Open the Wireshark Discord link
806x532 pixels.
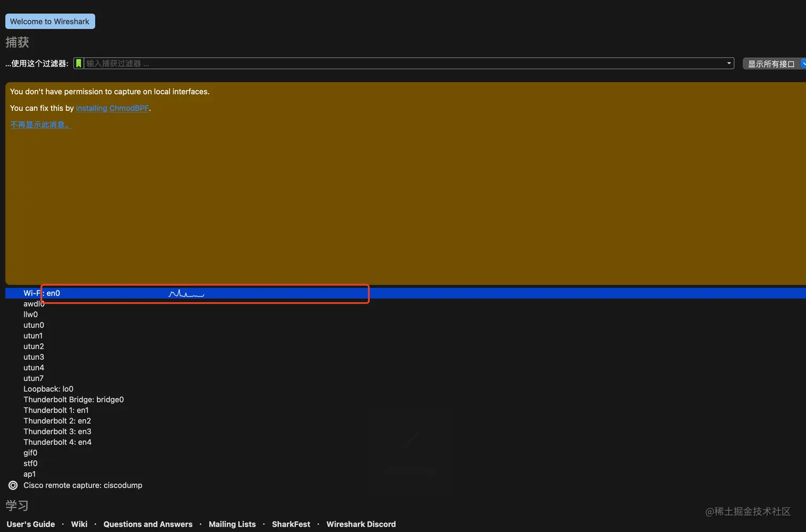click(361, 524)
